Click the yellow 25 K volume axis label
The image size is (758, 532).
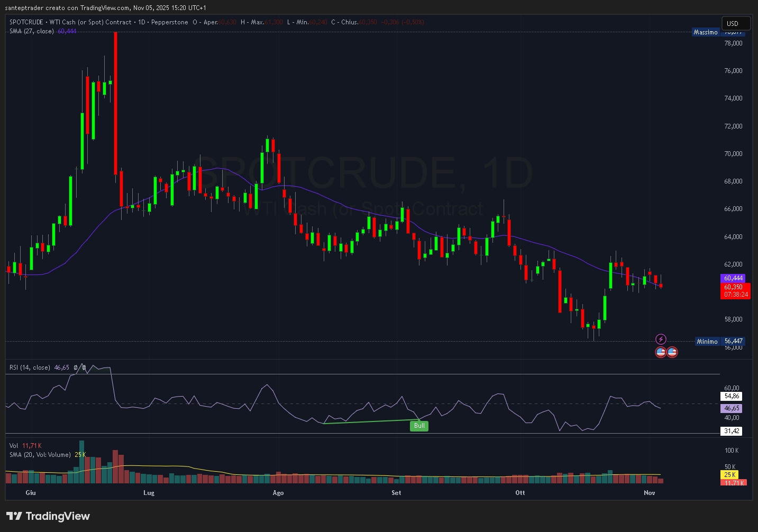point(730,475)
